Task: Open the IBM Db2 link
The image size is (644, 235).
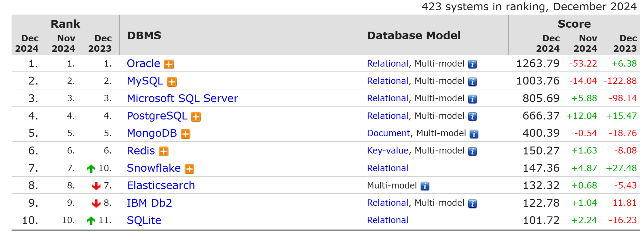Action: (x=149, y=203)
